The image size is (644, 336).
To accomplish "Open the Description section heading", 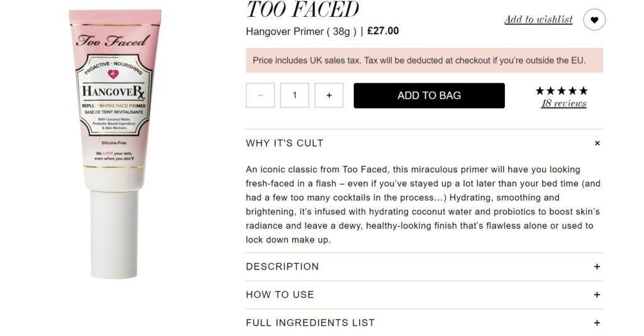I will (x=282, y=266).
